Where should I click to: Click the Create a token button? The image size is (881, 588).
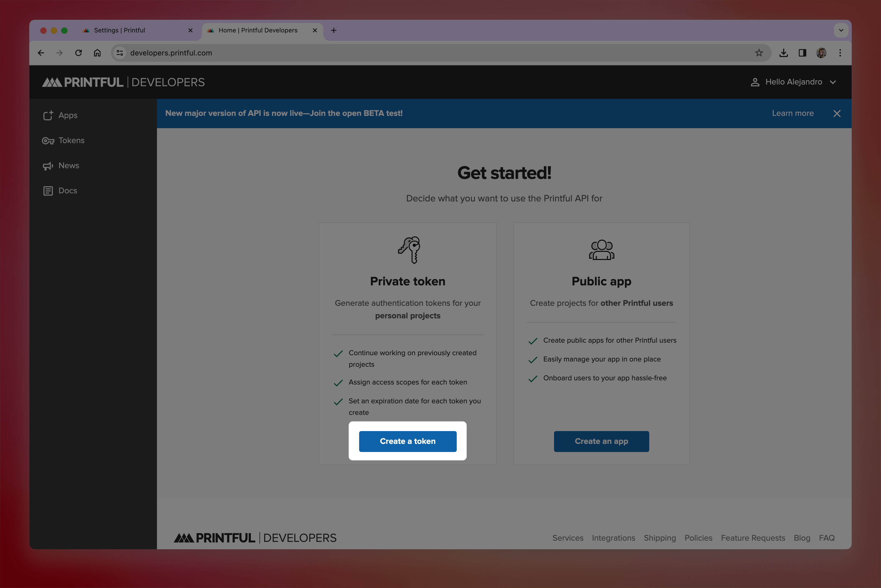coord(408,441)
